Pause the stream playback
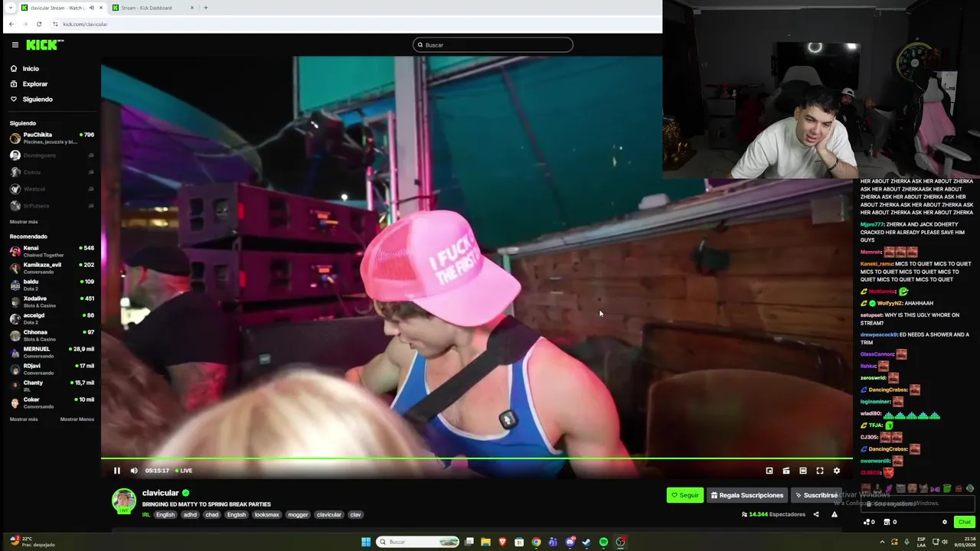Viewport: 980px width, 551px height. pos(117,471)
